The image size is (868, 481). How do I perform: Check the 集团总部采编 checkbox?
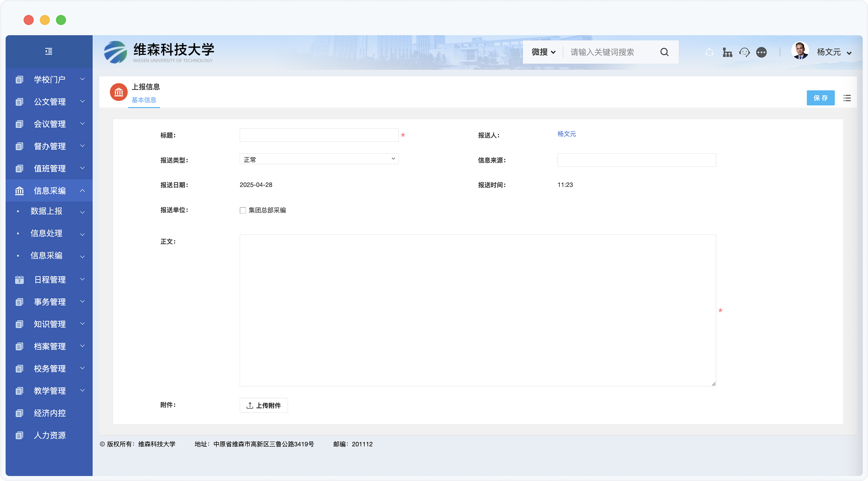pos(243,210)
